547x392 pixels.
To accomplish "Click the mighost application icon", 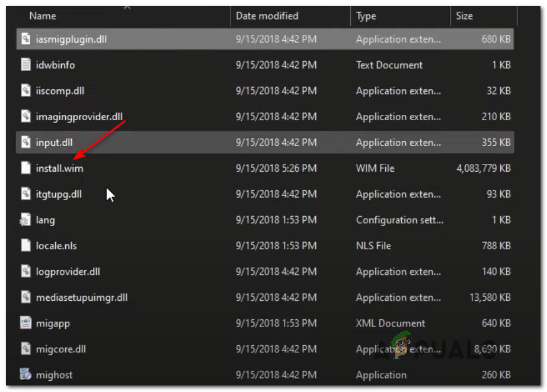I will pos(25,374).
